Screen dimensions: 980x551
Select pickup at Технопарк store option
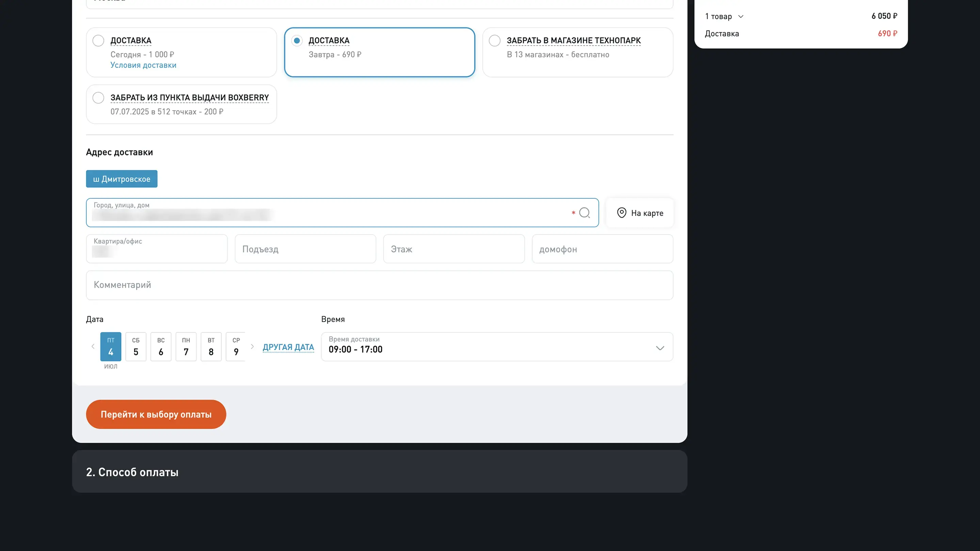pyautogui.click(x=494, y=41)
